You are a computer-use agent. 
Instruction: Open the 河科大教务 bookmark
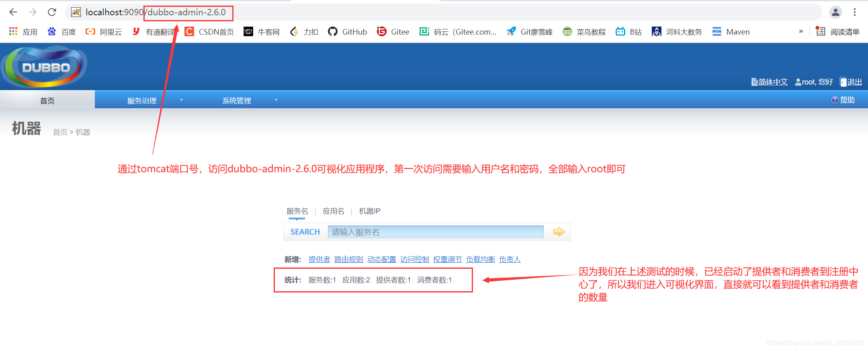point(677,31)
